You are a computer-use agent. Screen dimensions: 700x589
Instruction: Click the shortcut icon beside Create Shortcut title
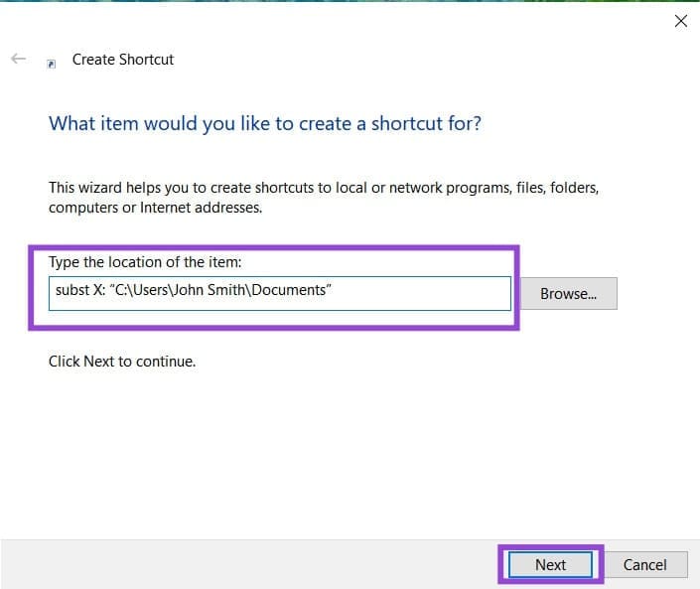tap(52, 63)
